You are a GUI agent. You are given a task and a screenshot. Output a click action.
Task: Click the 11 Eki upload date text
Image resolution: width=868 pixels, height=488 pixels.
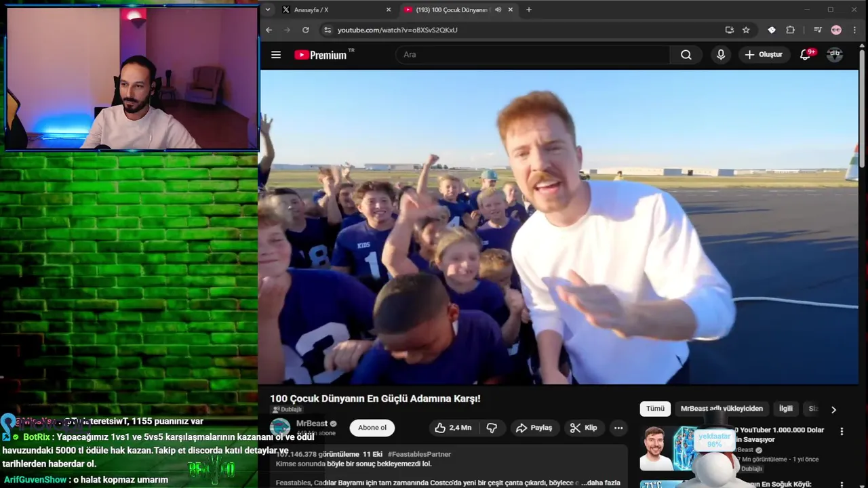pyautogui.click(x=372, y=454)
